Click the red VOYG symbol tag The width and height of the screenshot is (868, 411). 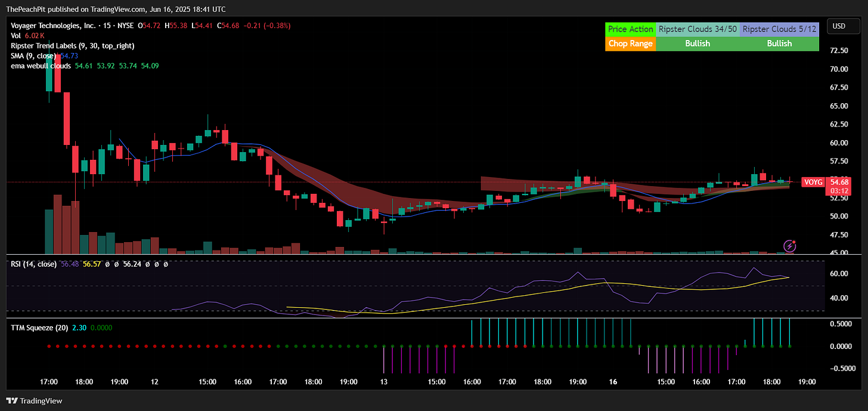(x=813, y=182)
